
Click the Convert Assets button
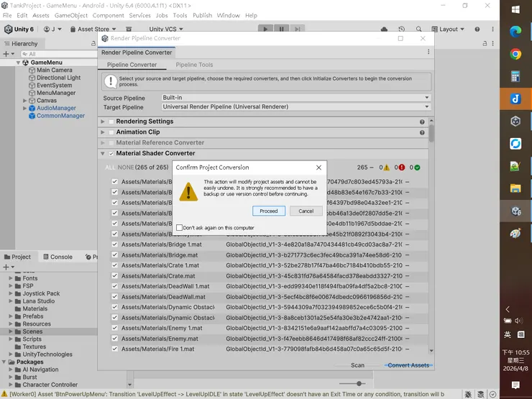tap(408, 365)
